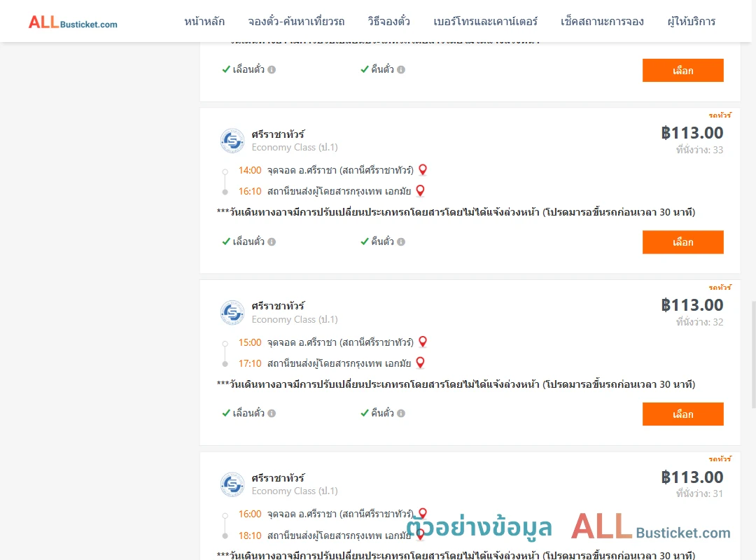
Task: Open the ALLBusticket.com logo home link
Action: coord(73,22)
